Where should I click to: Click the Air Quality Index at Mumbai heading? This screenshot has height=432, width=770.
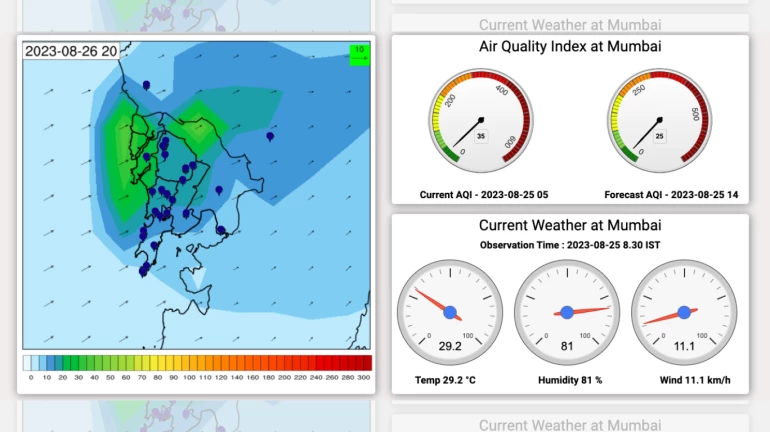(570, 46)
